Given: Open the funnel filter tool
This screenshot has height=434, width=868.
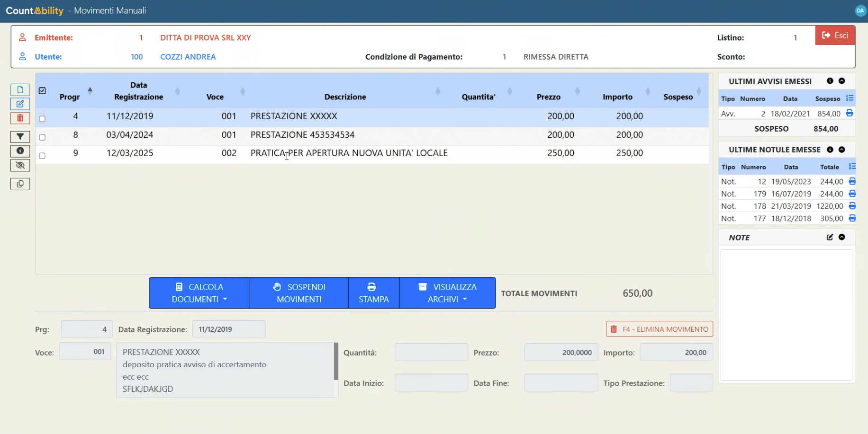Looking at the screenshot, I should tap(20, 137).
